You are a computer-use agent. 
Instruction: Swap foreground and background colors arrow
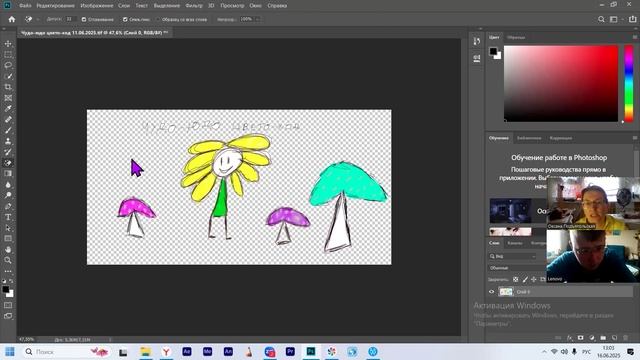coord(11,281)
